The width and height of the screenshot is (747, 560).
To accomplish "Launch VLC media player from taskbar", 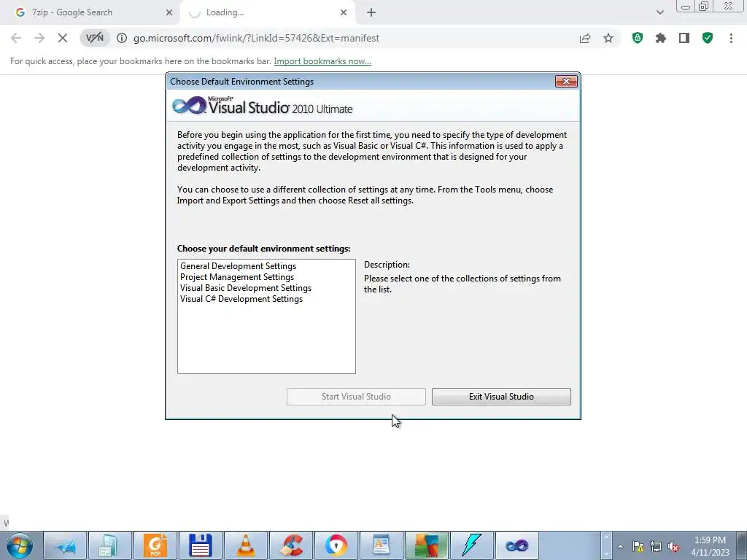I will pyautogui.click(x=246, y=545).
